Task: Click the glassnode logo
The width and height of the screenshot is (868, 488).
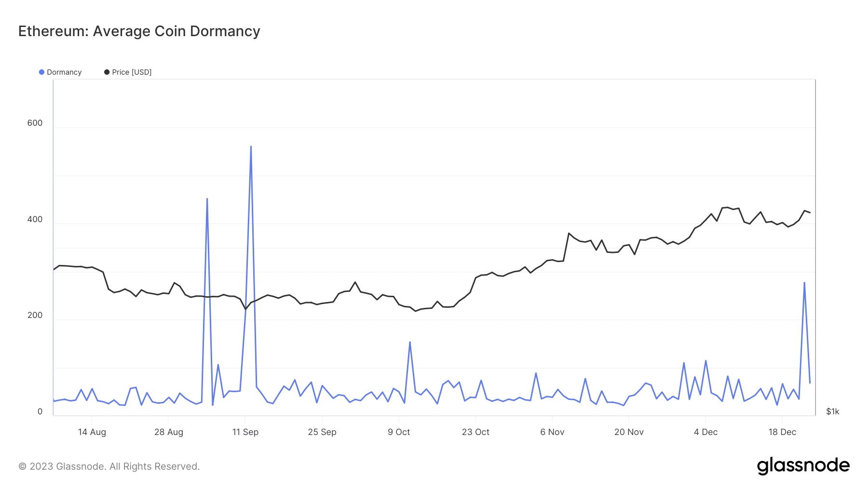Action: pyautogui.click(x=803, y=466)
